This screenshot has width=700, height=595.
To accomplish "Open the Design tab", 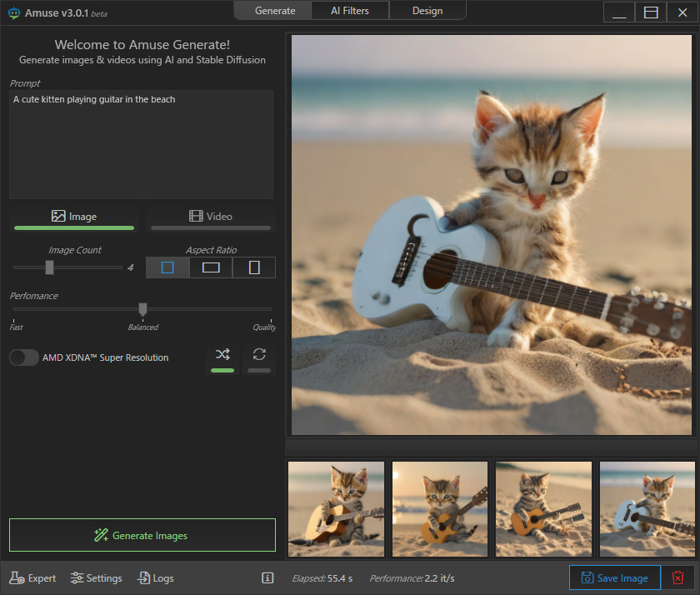I will [427, 11].
